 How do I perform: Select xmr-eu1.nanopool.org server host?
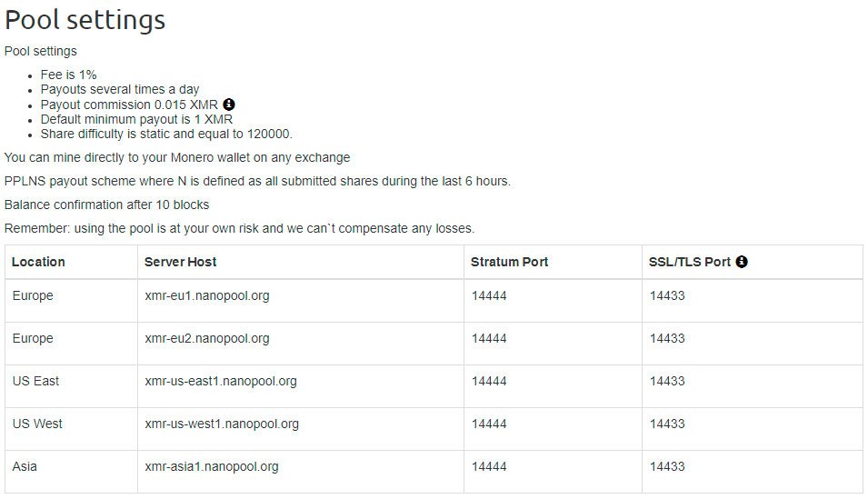click(x=207, y=295)
